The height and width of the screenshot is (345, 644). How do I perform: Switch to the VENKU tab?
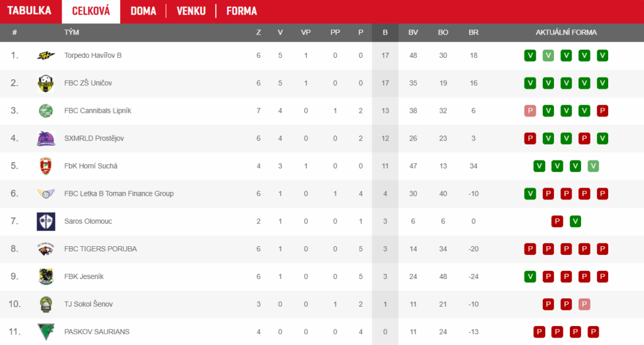191,11
